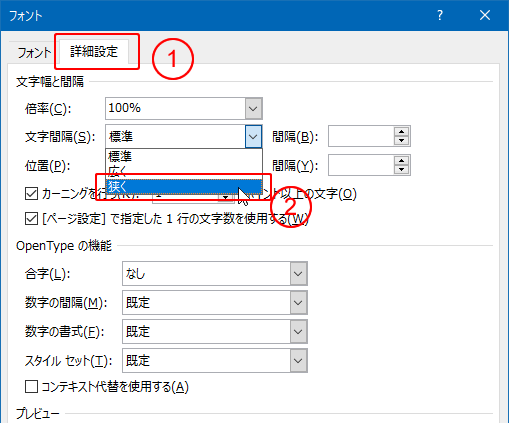Image resolution: width=509 pixels, height=423 pixels.
Task: Enable コンテキスト代替を使用する checkbox
Action: point(32,387)
